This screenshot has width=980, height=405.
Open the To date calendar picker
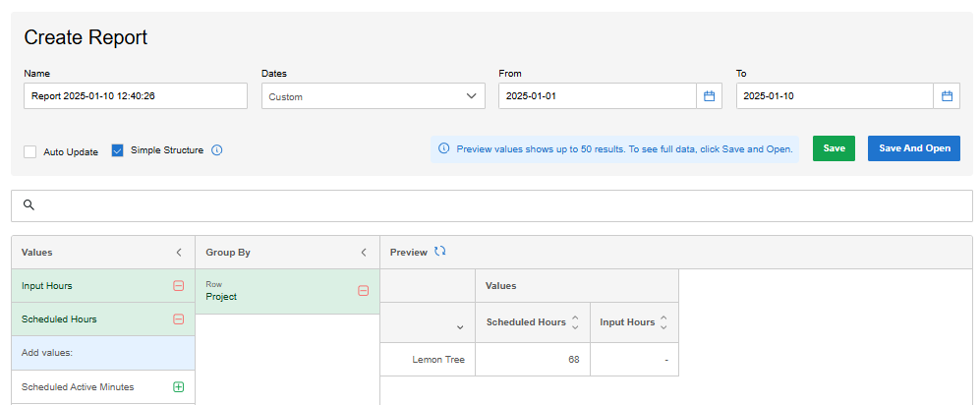pyautogui.click(x=947, y=96)
